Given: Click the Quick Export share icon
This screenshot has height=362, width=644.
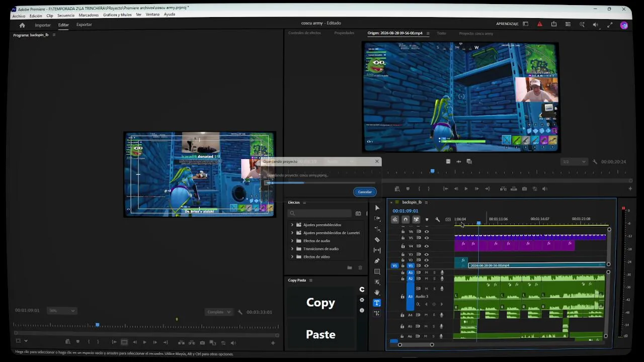Looking at the screenshot, I should pyautogui.click(x=554, y=24).
